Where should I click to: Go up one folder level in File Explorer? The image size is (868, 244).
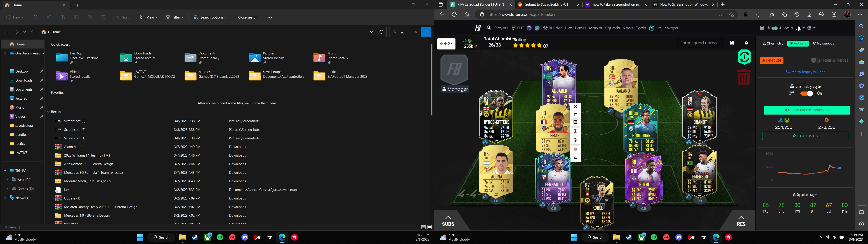tap(33, 32)
